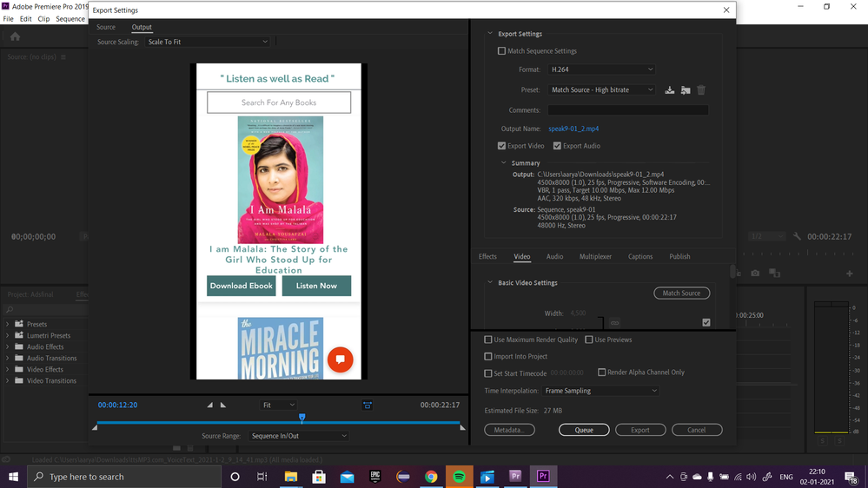Switch to the Multiplexer tab
This screenshot has height=488, width=868.
[x=596, y=257]
